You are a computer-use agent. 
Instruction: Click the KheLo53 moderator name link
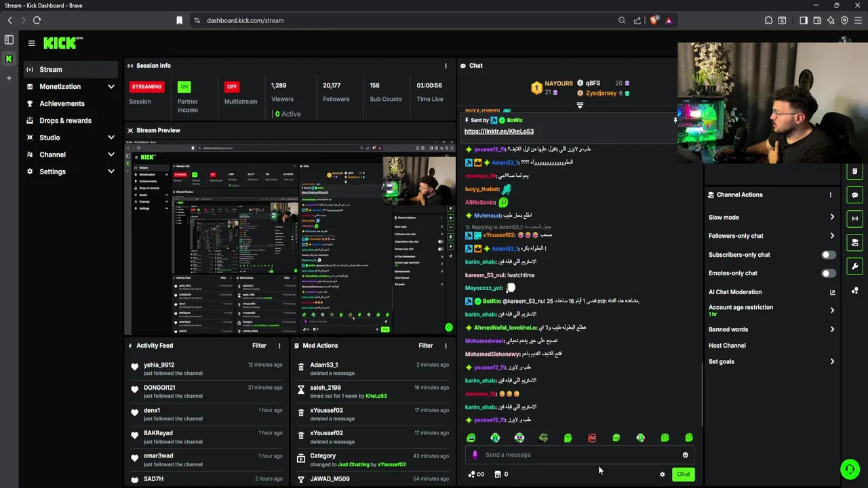click(x=376, y=396)
